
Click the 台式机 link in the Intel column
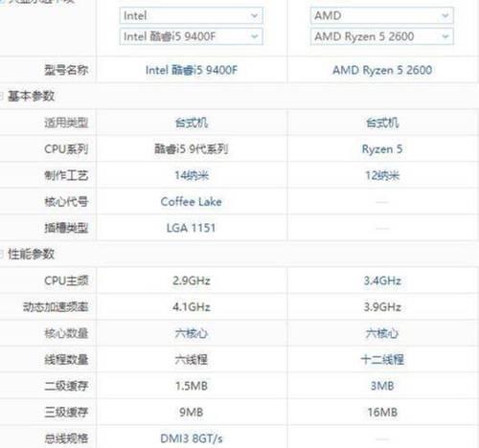click(192, 123)
